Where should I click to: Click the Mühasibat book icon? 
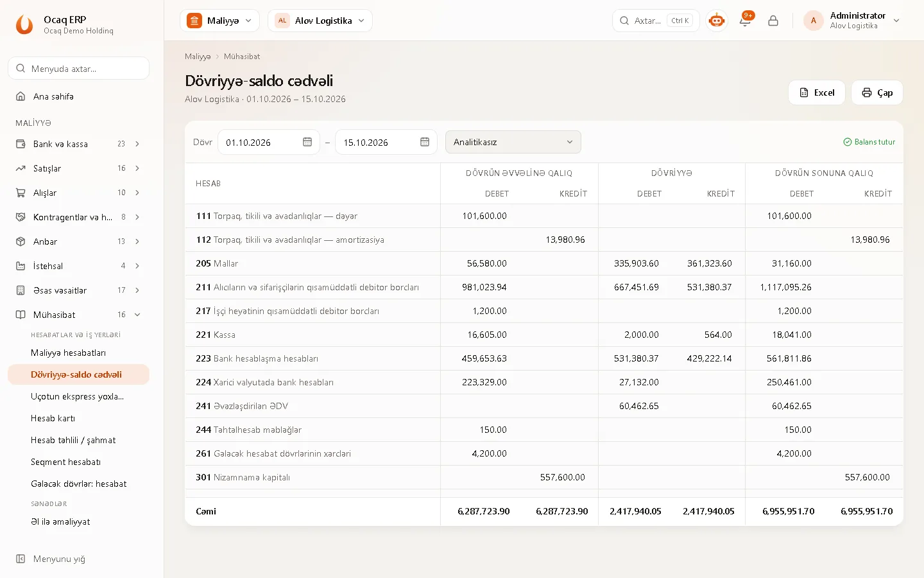(x=21, y=315)
